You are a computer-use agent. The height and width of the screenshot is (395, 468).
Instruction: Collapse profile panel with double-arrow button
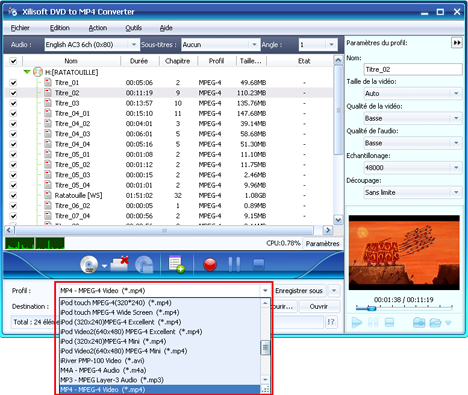tap(457, 43)
